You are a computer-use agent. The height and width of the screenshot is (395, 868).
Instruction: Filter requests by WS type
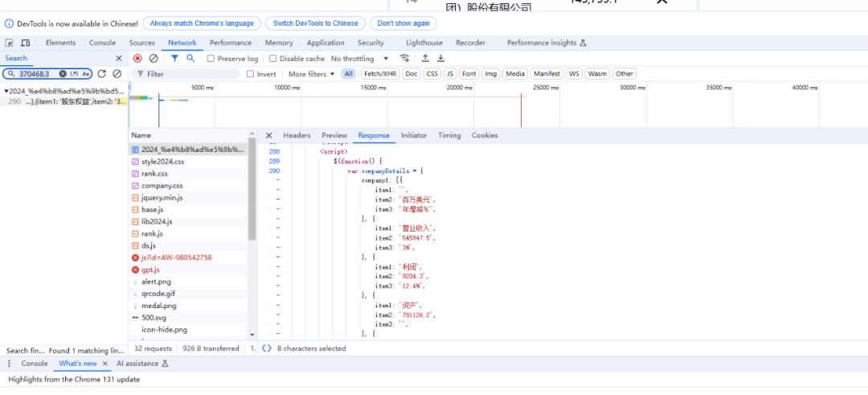click(x=575, y=74)
